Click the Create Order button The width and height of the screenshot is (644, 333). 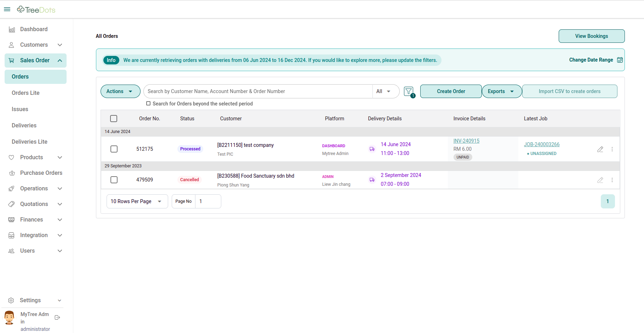[451, 91]
